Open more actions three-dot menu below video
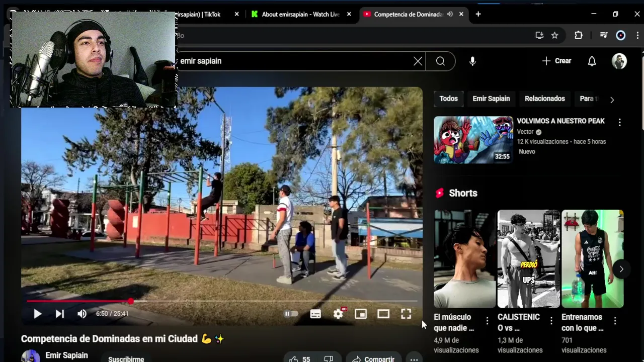The image size is (644, 362). point(414,359)
